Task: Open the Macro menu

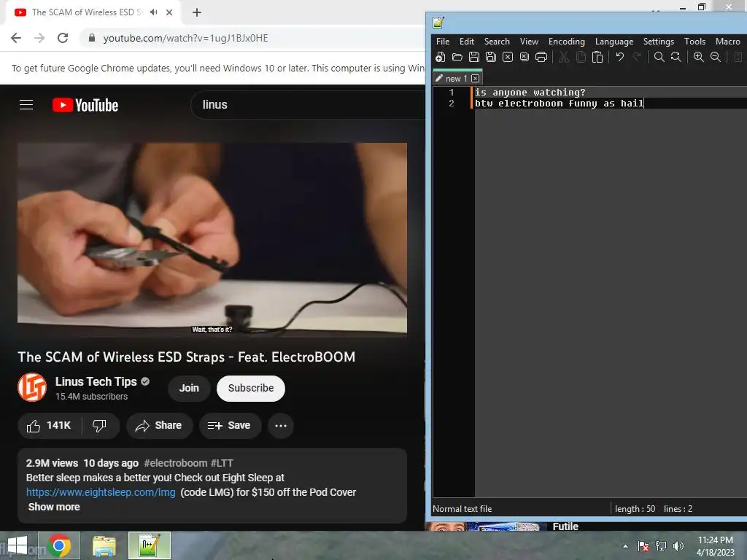Action: pos(727,42)
